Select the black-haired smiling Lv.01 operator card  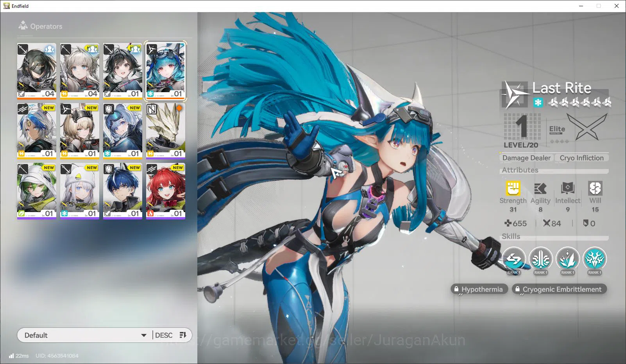coord(123,71)
